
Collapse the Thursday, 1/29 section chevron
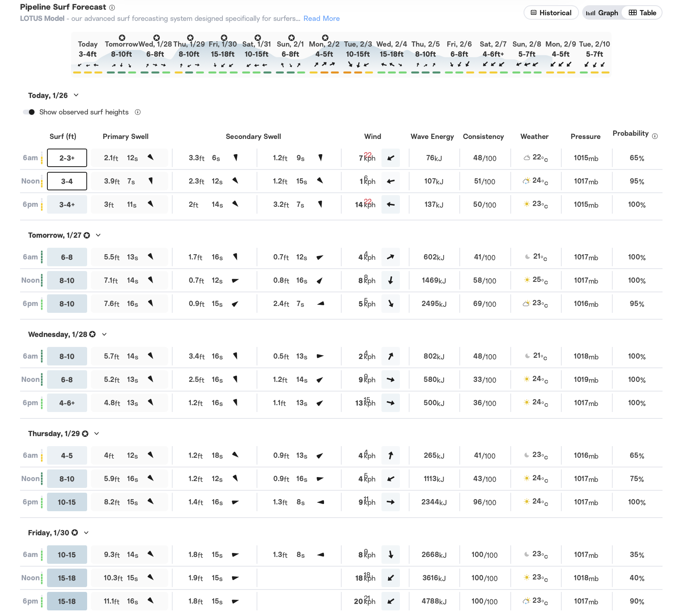click(97, 434)
